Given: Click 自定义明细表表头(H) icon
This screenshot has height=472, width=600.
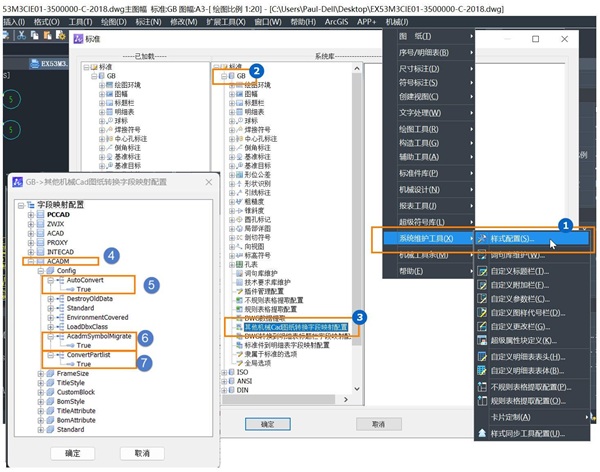Looking at the screenshot, I should coord(482,357).
